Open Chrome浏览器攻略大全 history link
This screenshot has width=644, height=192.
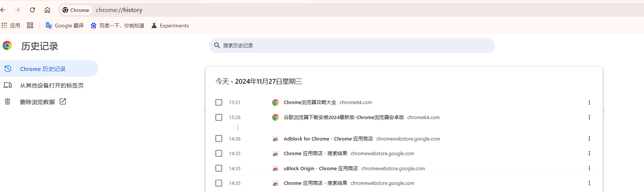(310, 103)
